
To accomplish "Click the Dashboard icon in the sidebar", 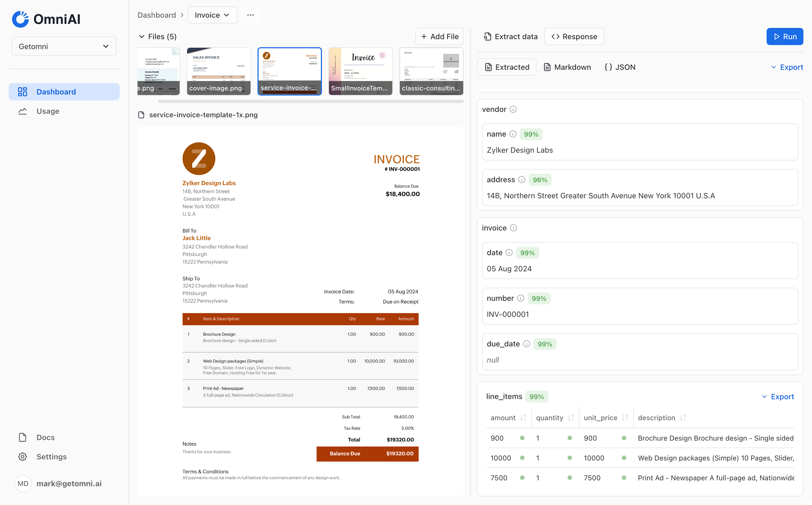I will tap(22, 92).
